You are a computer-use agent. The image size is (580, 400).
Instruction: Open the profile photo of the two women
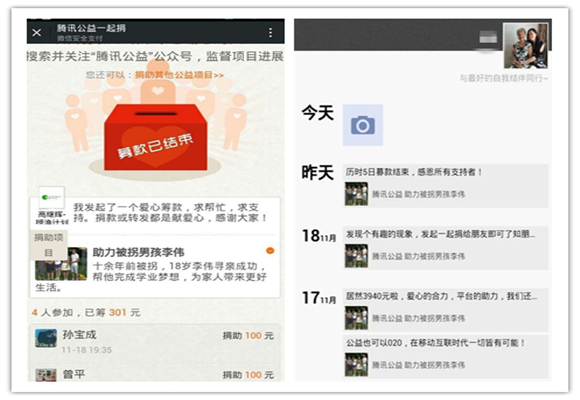click(x=526, y=46)
